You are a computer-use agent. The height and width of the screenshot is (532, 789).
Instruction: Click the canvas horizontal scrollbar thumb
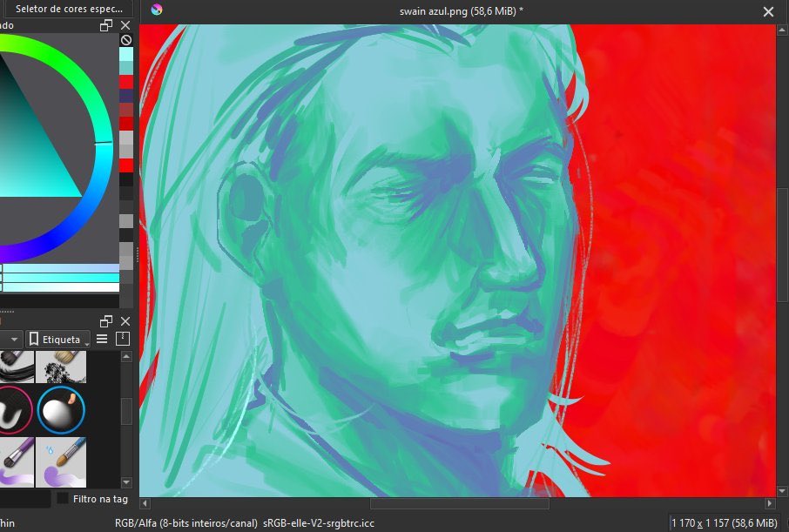click(460, 502)
